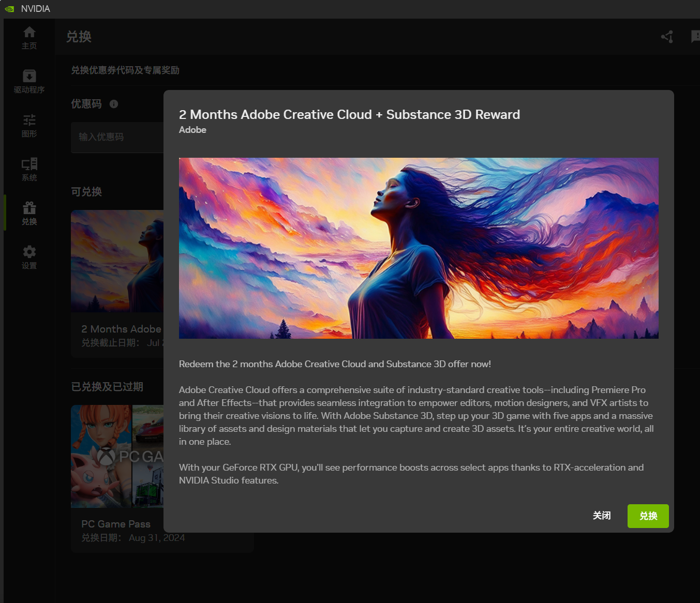Open the 系统 system section
The height and width of the screenshot is (603, 700).
coord(29,170)
